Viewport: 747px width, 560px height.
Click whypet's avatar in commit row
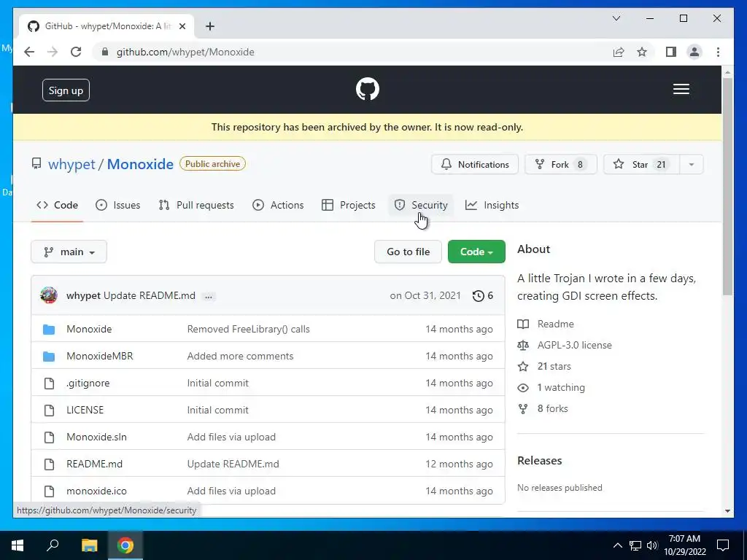[49, 295]
